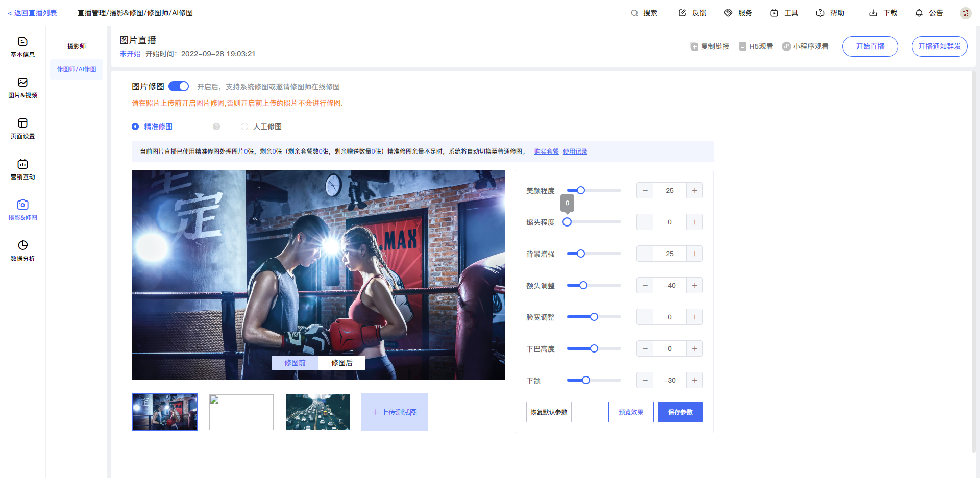
Task: Click the 背景增强 slider handle
Action: [581, 254]
